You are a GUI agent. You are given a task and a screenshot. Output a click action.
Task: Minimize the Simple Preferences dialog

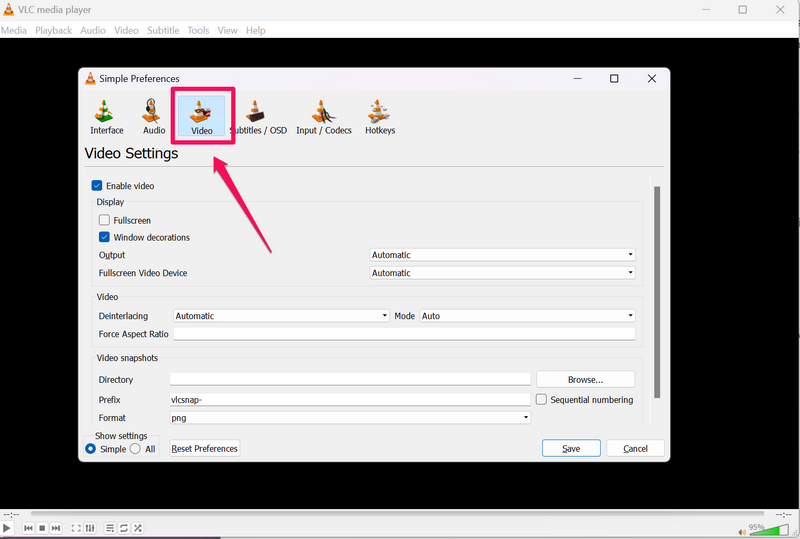tap(577, 78)
